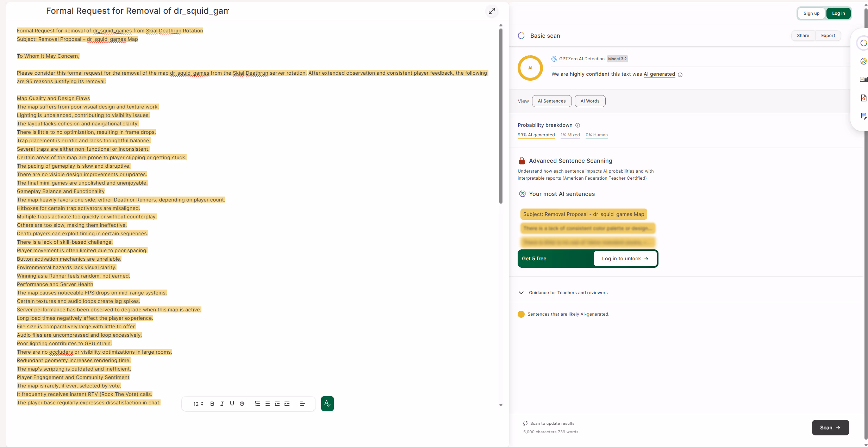Click the 'Performance and Server Health' heading

(55, 284)
